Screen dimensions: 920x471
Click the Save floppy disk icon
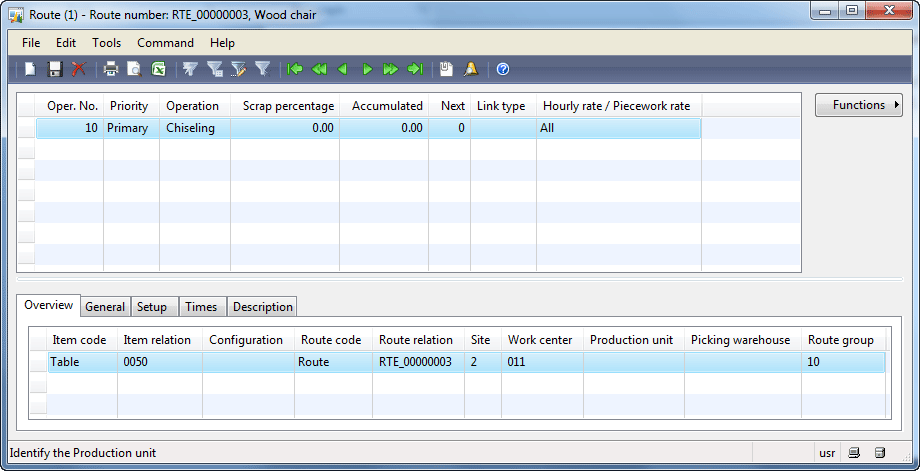point(55,69)
